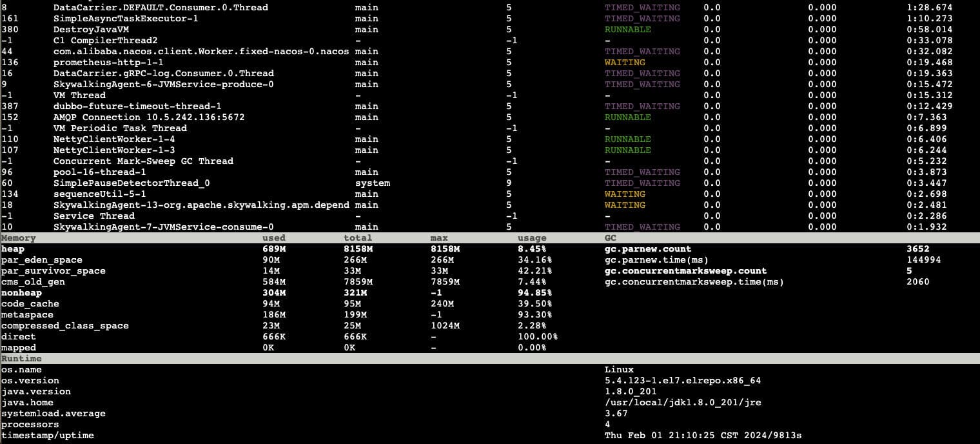Click the 'usage' percentage column header
Viewport: 980px width, 444px height.
click(532, 237)
